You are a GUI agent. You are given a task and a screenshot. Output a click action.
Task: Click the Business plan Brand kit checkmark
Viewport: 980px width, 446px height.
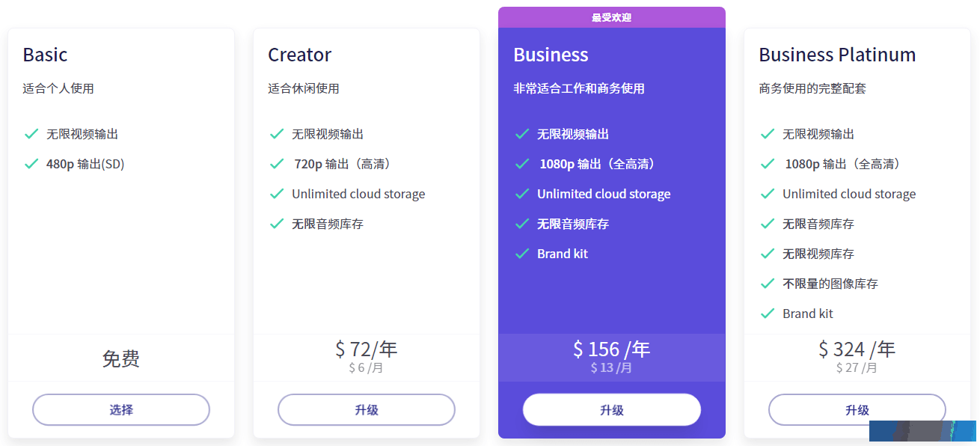[x=522, y=254]
